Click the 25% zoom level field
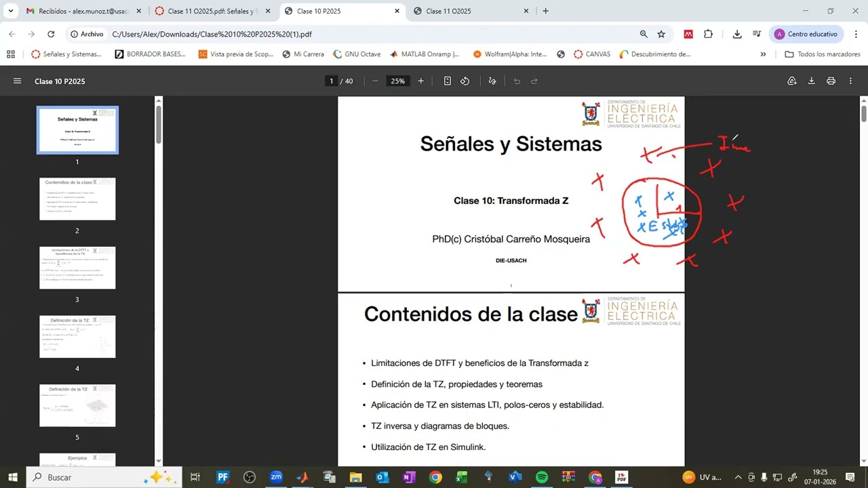 coord(397,81)
